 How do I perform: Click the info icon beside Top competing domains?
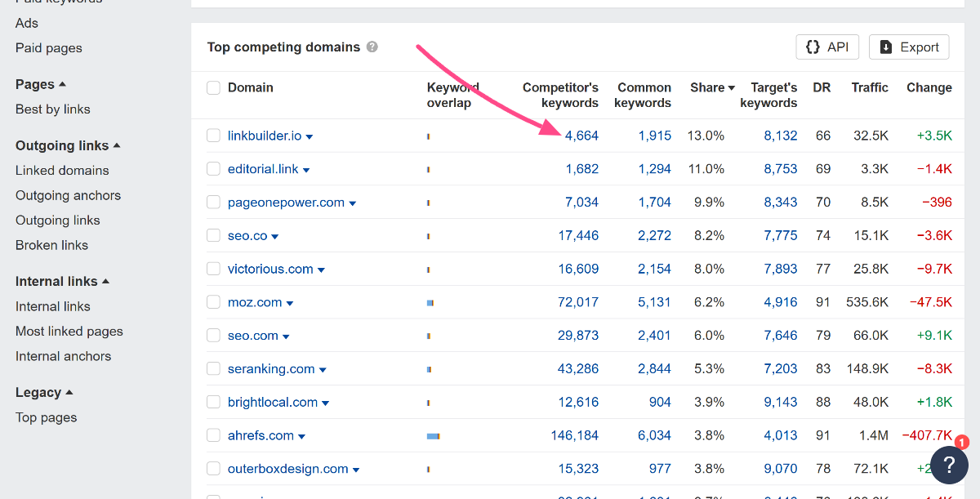[372, 47]
